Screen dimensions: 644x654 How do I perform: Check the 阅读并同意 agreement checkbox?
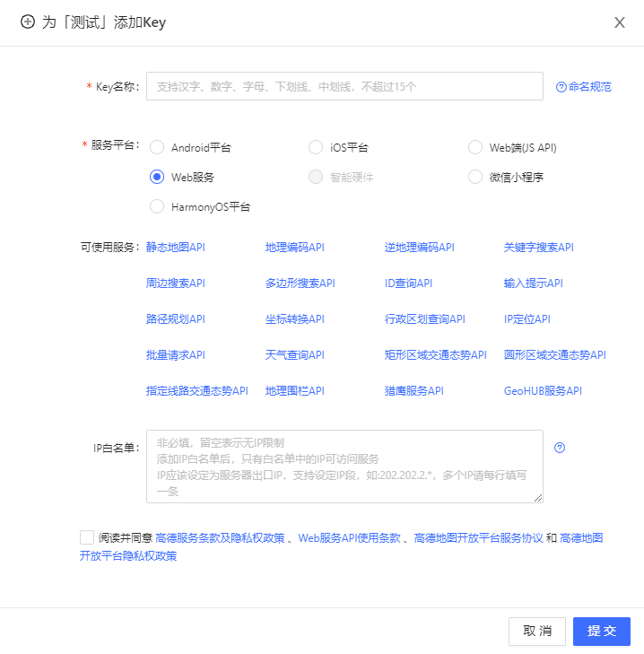click(x=87, y=537)
